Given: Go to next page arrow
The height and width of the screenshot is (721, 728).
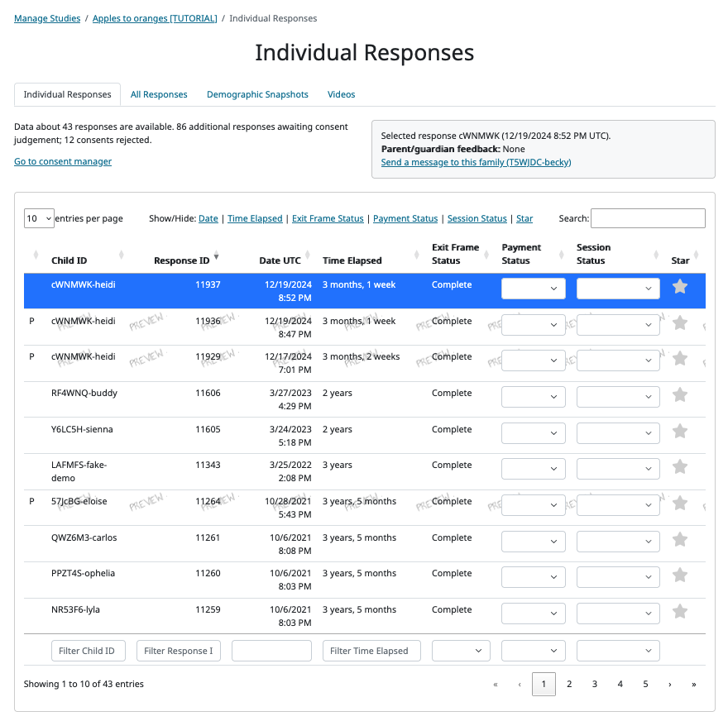Looking at the screenshot, I should 669,684.
